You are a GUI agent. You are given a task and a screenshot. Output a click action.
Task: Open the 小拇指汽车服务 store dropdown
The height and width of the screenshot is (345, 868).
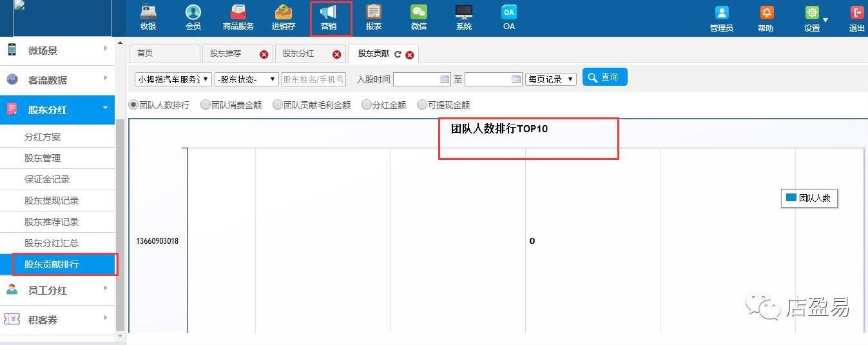[x=173, y=79]
